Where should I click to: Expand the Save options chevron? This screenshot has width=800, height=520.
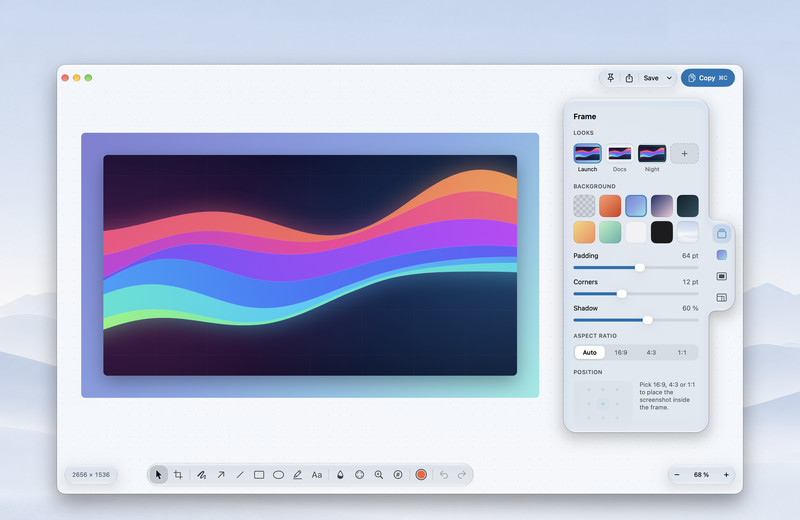(669, 78)
